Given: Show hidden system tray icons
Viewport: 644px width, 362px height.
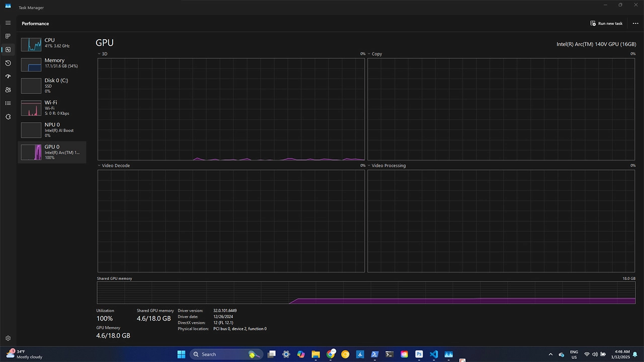Looking at the screenshot, I should coord(550,354).
